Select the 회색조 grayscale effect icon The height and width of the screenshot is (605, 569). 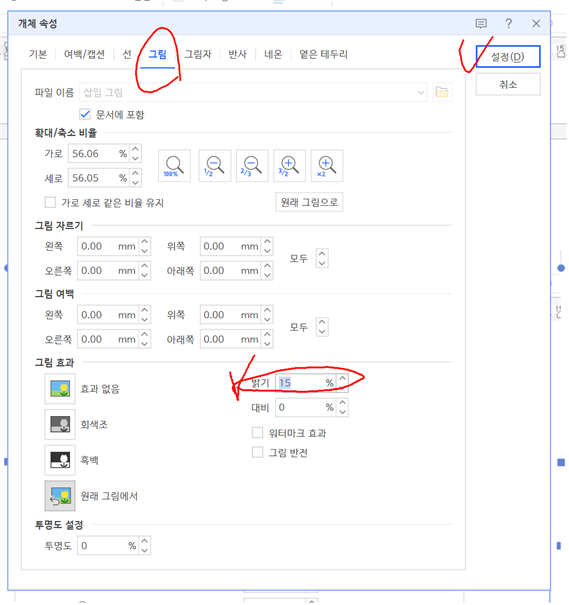[x=60, y=424]
